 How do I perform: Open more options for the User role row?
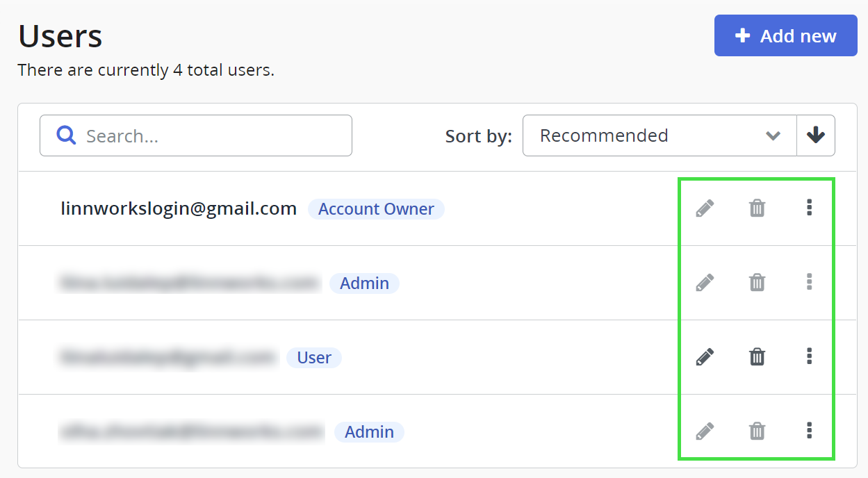click(809, 356)
